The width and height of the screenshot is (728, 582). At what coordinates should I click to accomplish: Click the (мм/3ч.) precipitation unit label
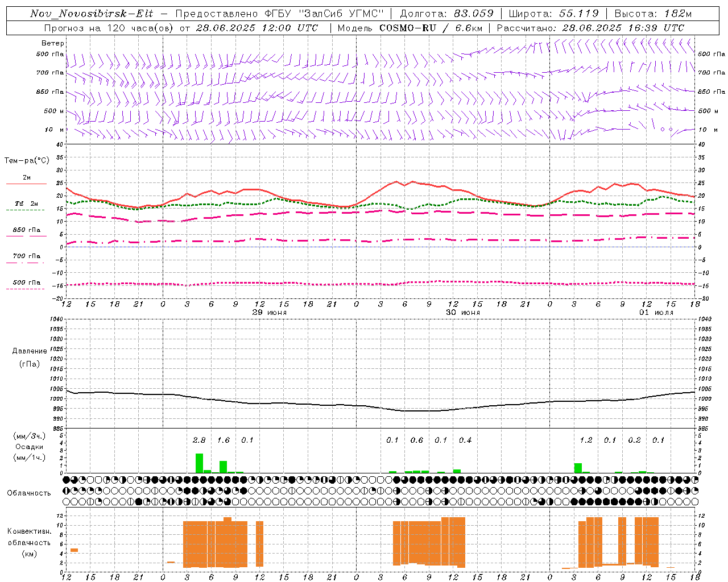(30, 436)
